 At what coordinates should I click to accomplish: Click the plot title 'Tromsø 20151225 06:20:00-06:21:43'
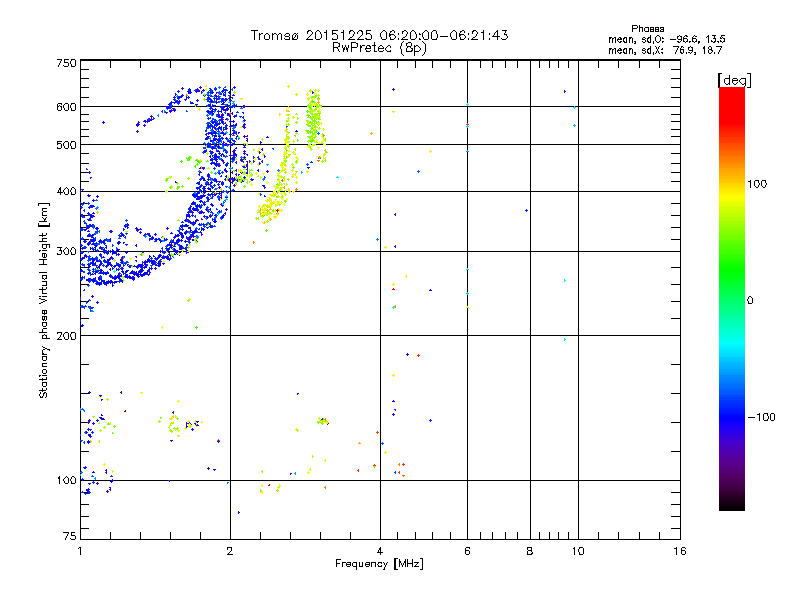coord(379,35)
